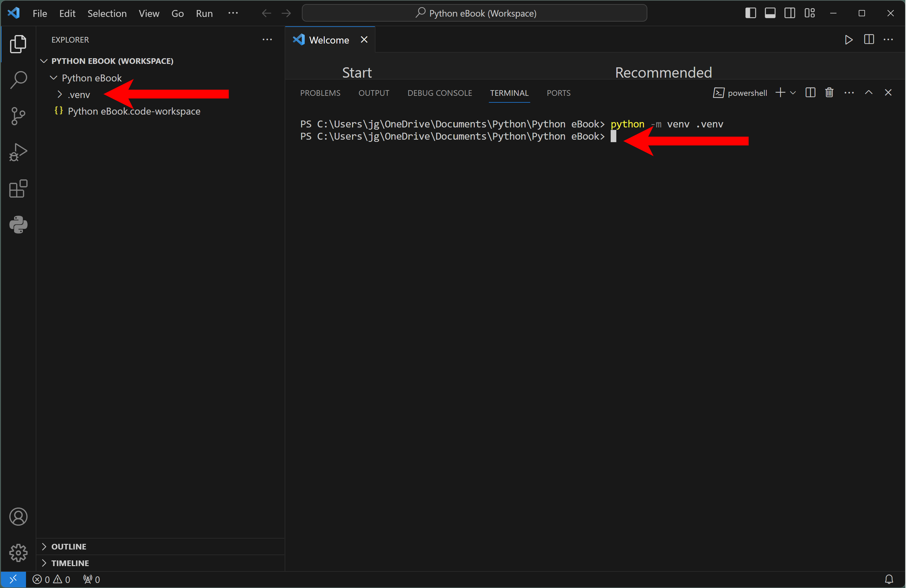Open Python eBook.code-workspace file
Screen dimensions: 906x588
click(134, 111)
